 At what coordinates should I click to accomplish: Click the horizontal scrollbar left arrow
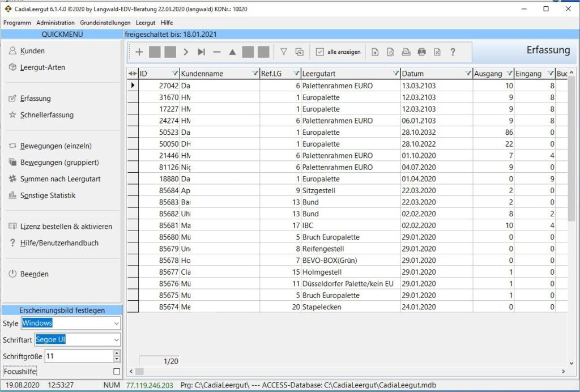click(131, 371)
